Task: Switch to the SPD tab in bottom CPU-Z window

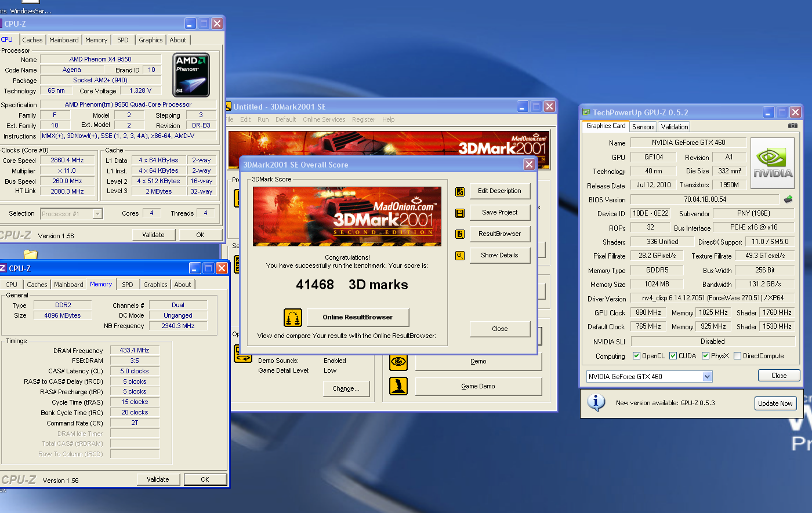Action: click(128, 285)
